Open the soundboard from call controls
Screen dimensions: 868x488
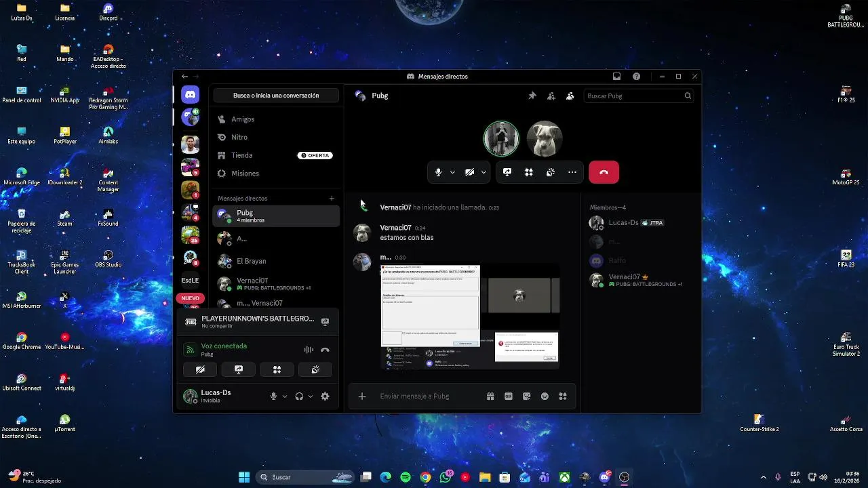[x=551, y=172]
